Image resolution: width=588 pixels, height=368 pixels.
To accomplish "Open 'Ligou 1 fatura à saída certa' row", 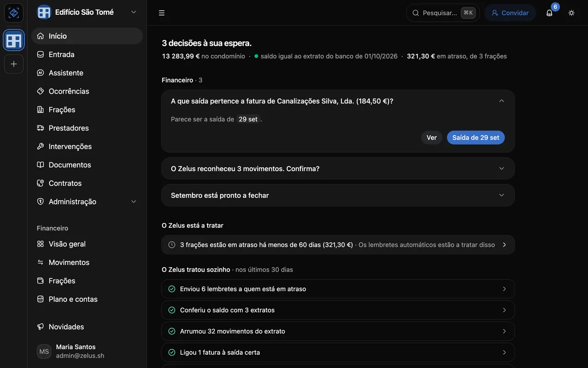I will (x=338, y=352).
